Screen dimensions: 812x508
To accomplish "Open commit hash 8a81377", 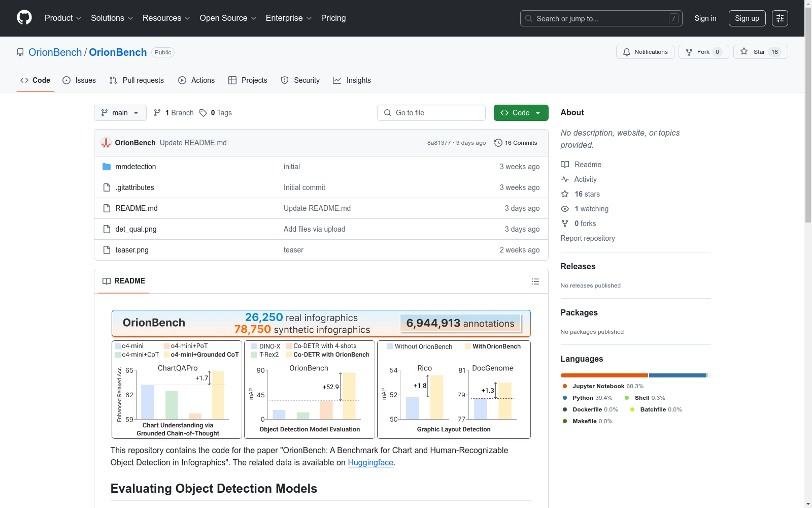I will click(439, 143).
